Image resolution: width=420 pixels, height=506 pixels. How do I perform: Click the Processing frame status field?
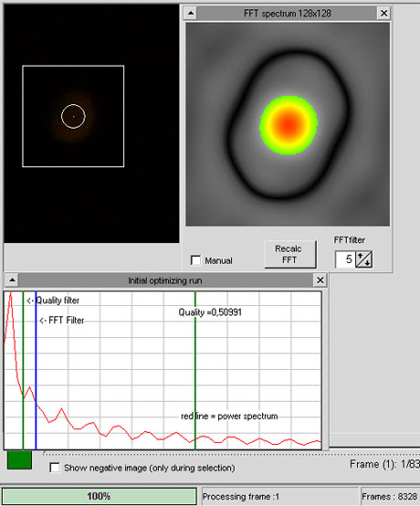pyautogui.click(x=280, y=496)
